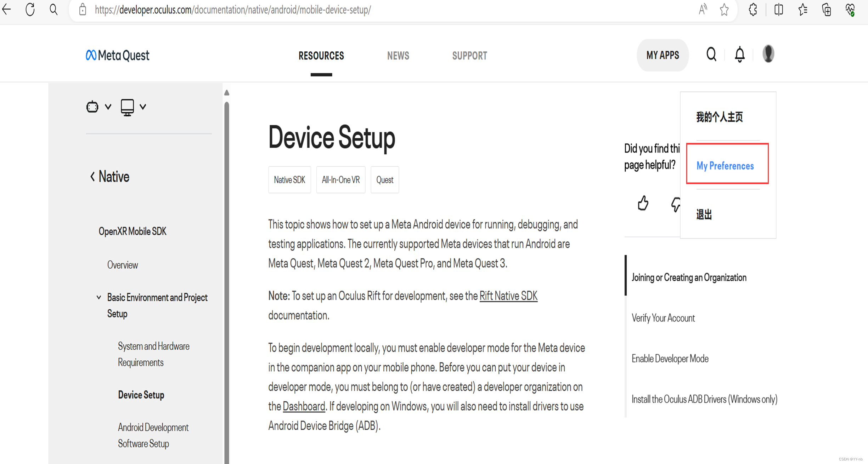Click the favorite star in address bar
This screenshot has width=868, height=464.
[724, 10]
